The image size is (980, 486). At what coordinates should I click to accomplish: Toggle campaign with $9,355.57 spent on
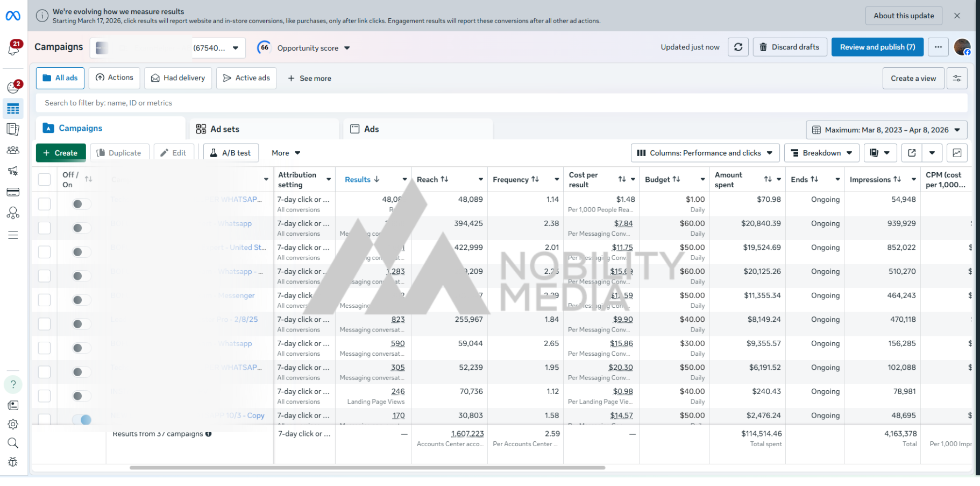82,348
